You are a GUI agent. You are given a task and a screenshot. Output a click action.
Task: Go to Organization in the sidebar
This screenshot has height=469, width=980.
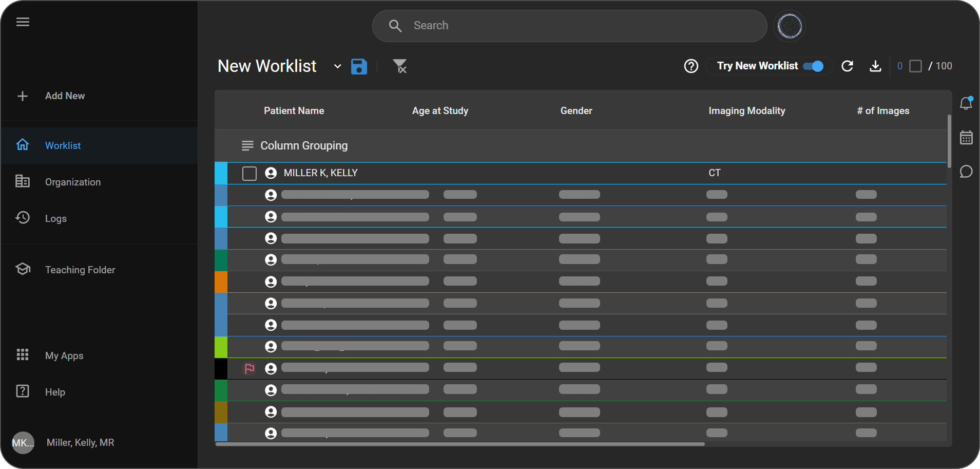click(72, 182)
